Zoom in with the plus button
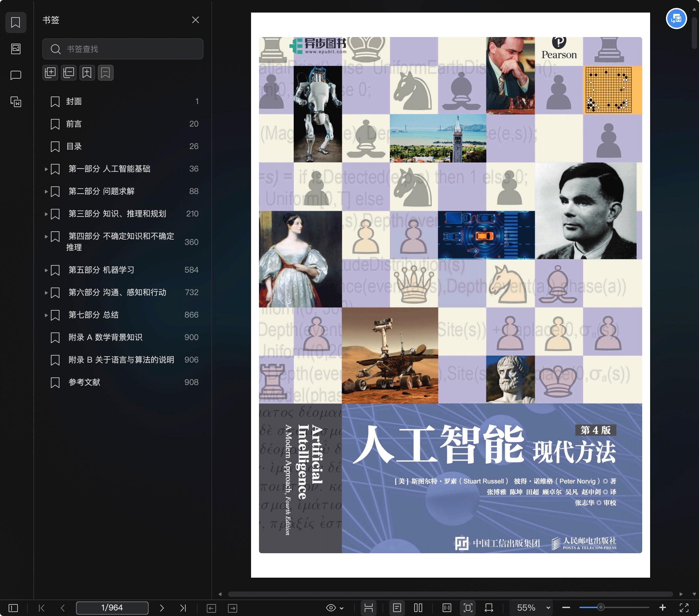Viewport: 699px width, 616px height. coord(662,608)
